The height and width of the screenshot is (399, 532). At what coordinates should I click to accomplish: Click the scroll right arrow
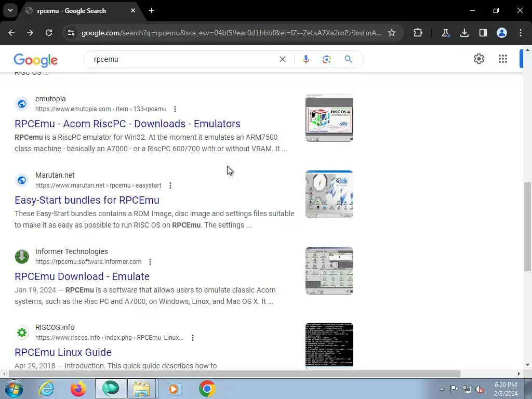519,374
